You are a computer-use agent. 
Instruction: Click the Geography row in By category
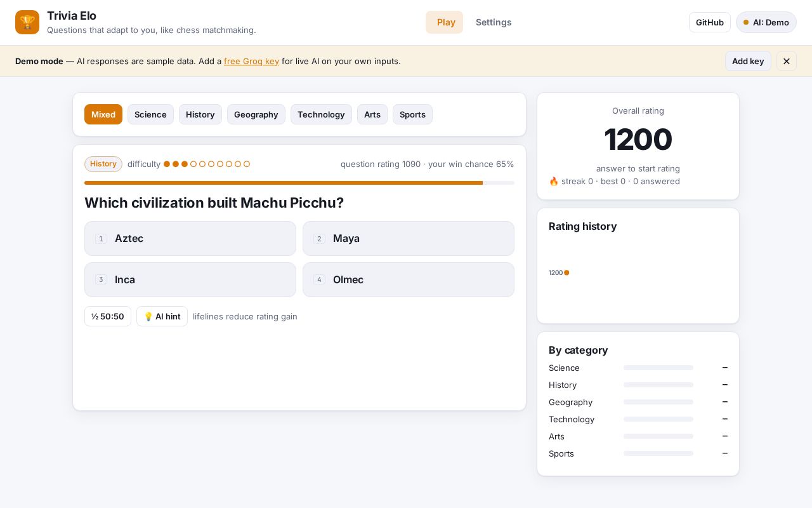click(x=638, y=402)
